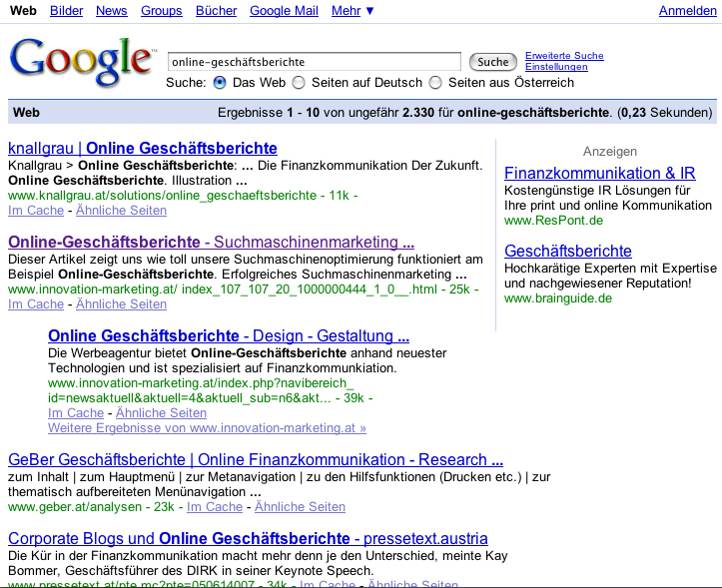Focus the search input field
Image resolution: width=722 pixels, height=588 pixels.
pyautogui.click(x=315, y=62)
